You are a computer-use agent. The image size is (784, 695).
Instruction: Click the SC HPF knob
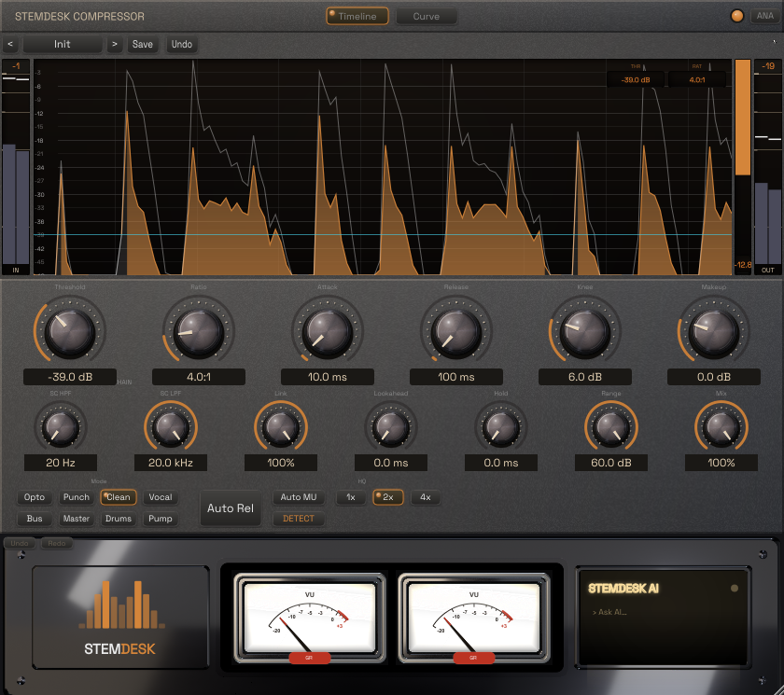[61, 427]
